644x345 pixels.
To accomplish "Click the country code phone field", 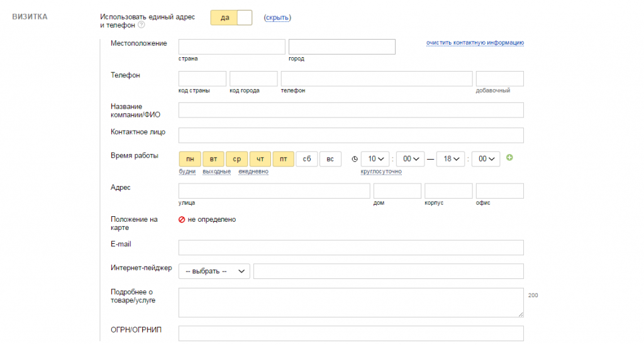I will 202,79.
